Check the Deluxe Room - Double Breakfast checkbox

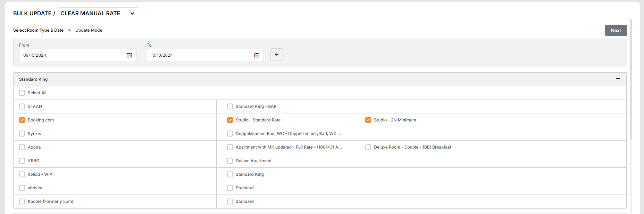click(368, 147)
